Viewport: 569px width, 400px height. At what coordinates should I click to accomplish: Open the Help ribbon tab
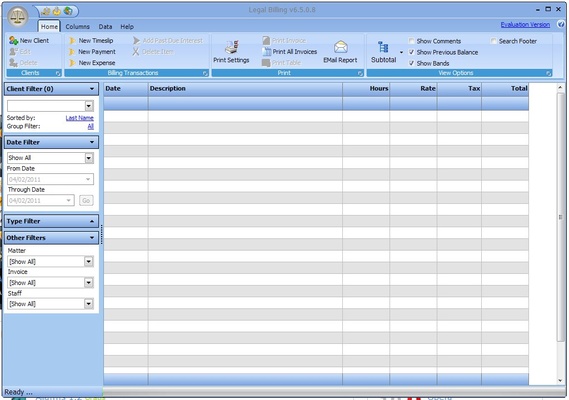[127, 26]
